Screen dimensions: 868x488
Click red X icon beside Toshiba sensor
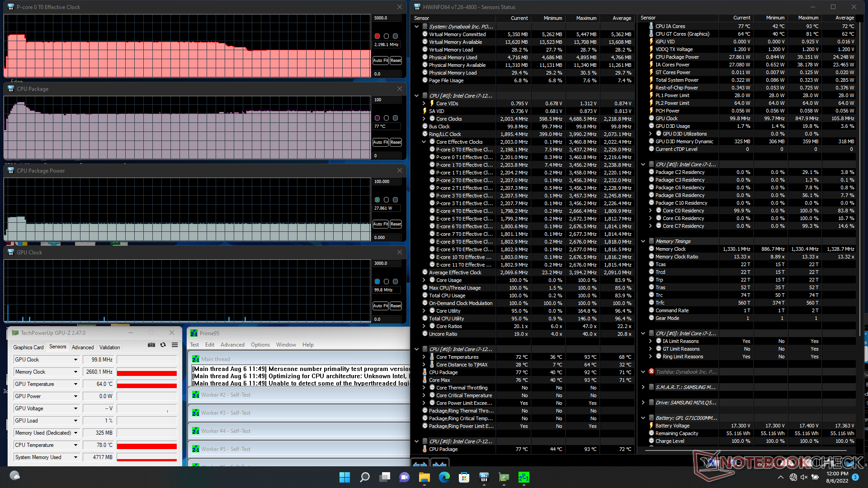pos(651,371)
